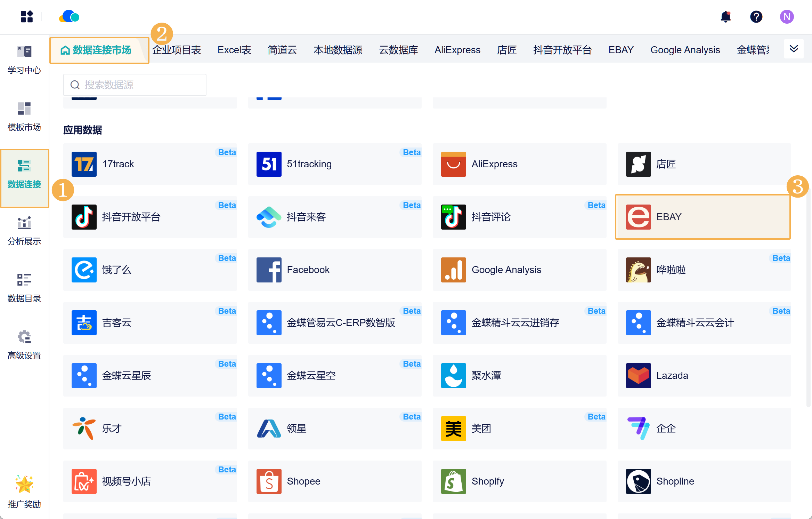This screenshot has width=812, height=519.
Task: Select the EBAY data source card
Action: click(703, 217)
